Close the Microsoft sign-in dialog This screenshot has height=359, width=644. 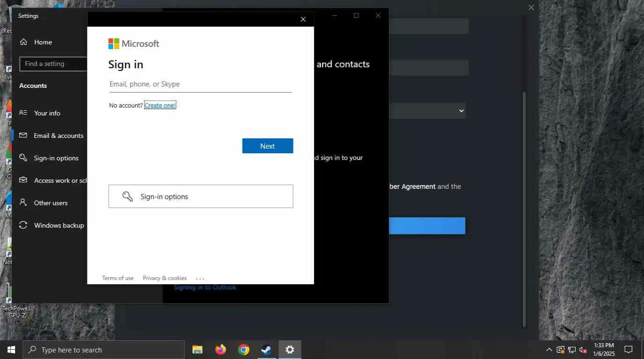coord(303,19)
